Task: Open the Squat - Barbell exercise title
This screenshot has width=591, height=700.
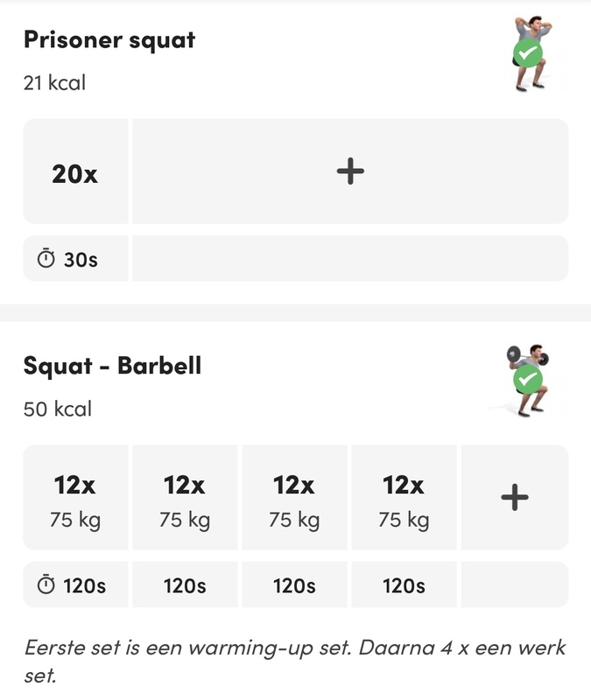Action: pos(112,365)
